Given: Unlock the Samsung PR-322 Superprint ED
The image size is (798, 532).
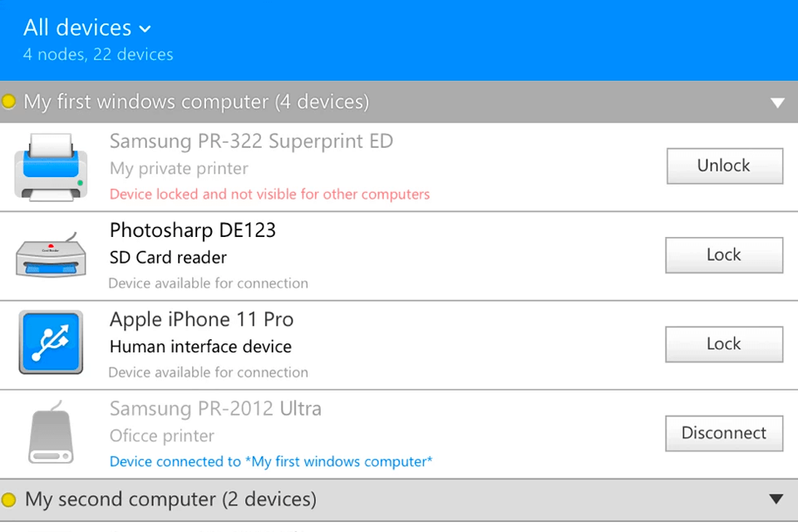Looking at the screenshot, I should coord(724,165).
